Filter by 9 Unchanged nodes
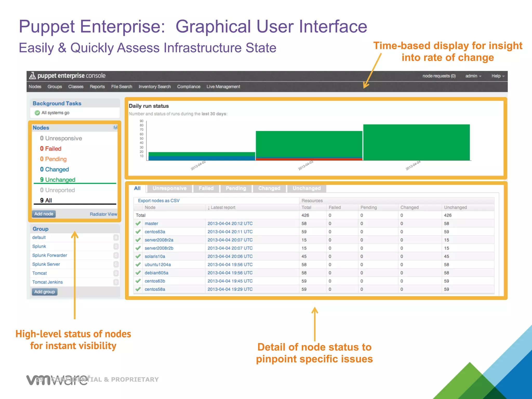Viewport: 532px width, 399px height. (58, 180)
